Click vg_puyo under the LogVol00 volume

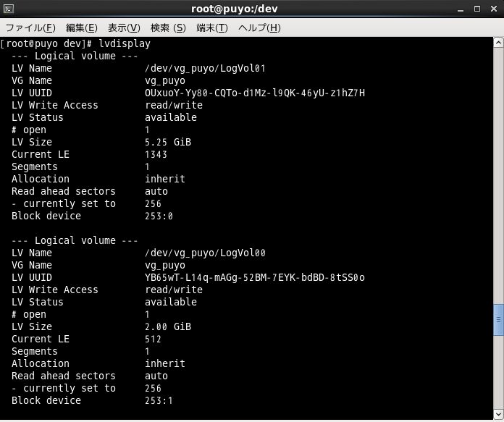[x=165, y=266]
